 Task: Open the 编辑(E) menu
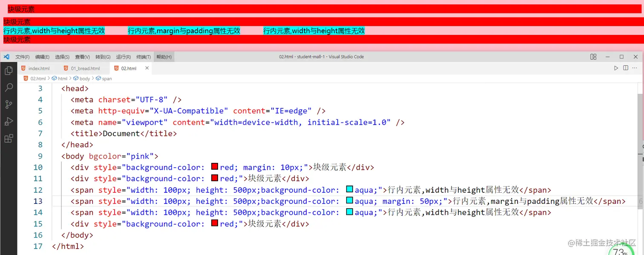(42, 57)
